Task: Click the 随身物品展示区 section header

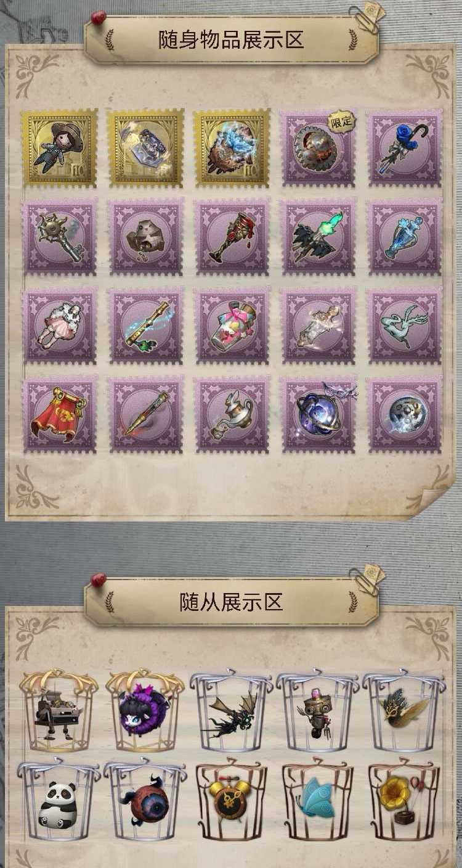Action: (x=231, y=40)
